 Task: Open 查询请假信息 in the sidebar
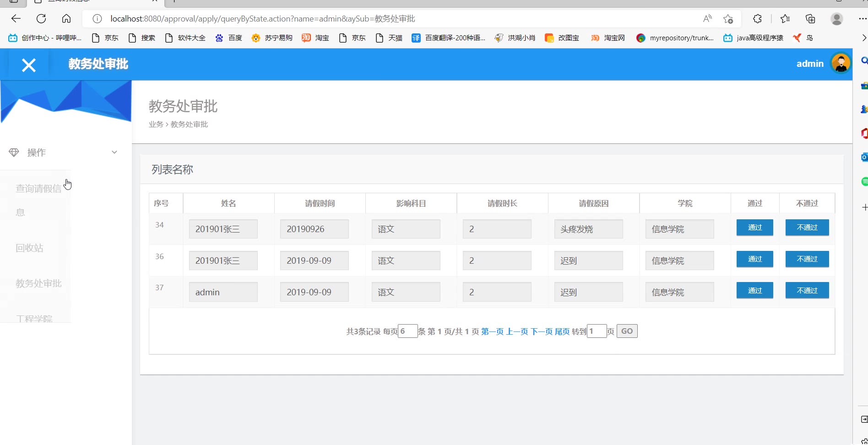coord(38,200)
